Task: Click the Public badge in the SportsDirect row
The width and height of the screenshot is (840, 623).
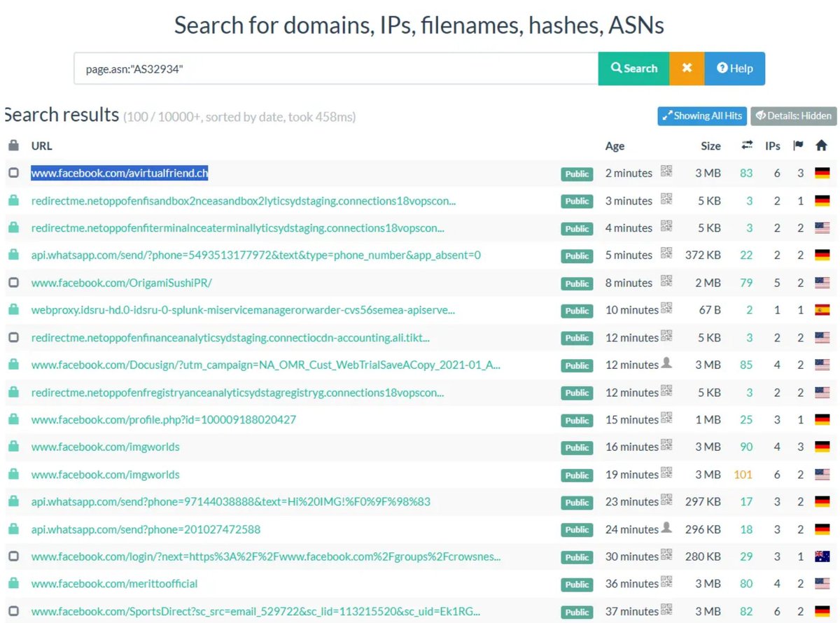Action: tap(577, 612)
